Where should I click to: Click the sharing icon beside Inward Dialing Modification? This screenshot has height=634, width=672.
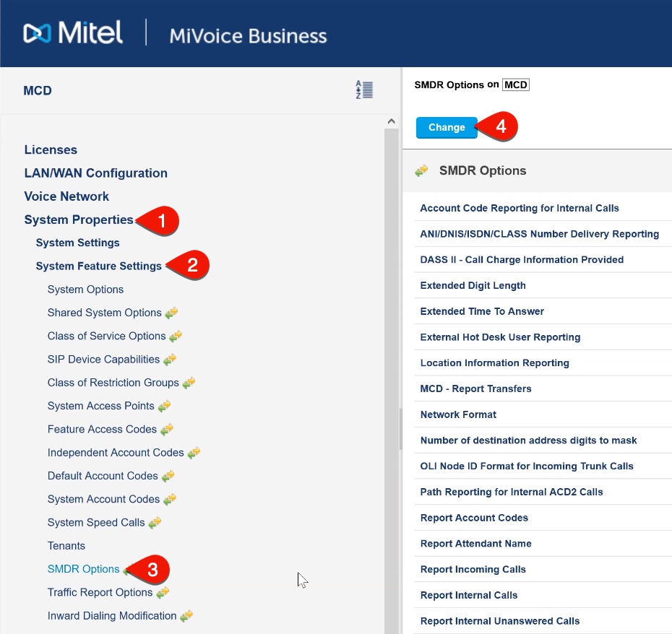pyautogui.click(x=187, y=615)
